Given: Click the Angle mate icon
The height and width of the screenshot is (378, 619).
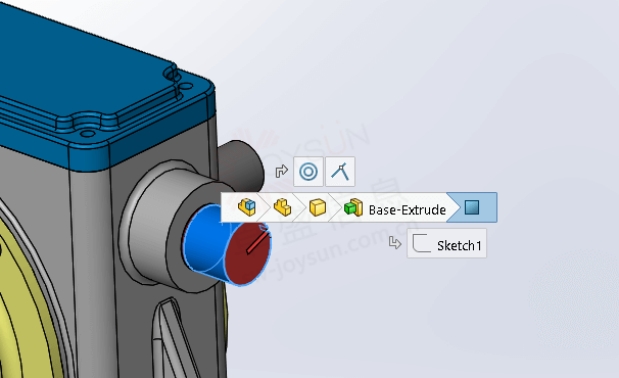Looking at the screenshot, I should pyautogui.click(x=340, y=172).
